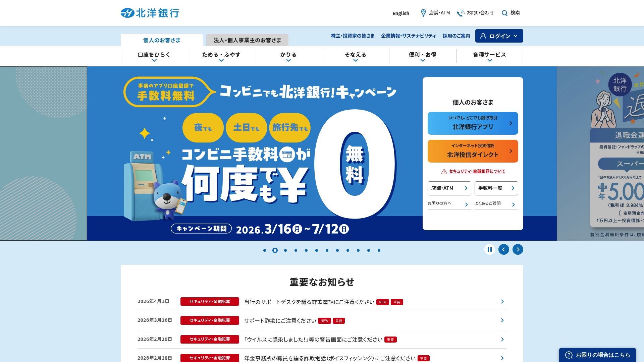Expand the 口座をひらく menu
The height and width of the screenshot is (362, 644).
point(154,56)
